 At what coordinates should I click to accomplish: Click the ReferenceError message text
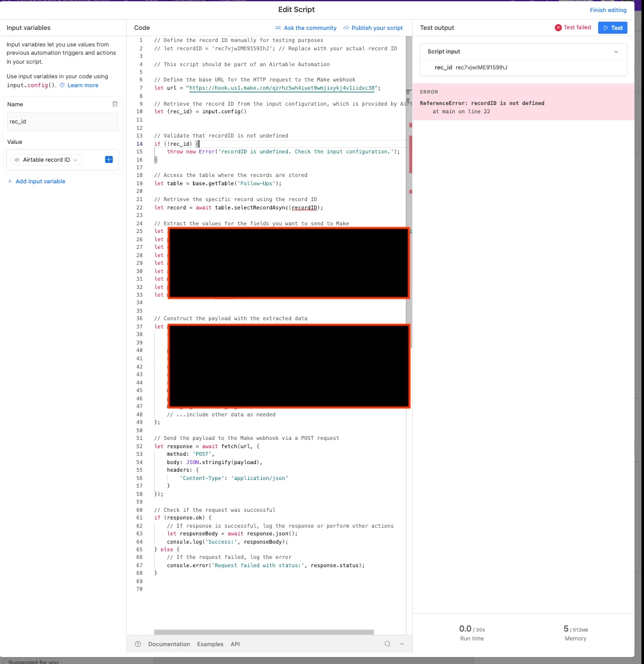(482, 103)
